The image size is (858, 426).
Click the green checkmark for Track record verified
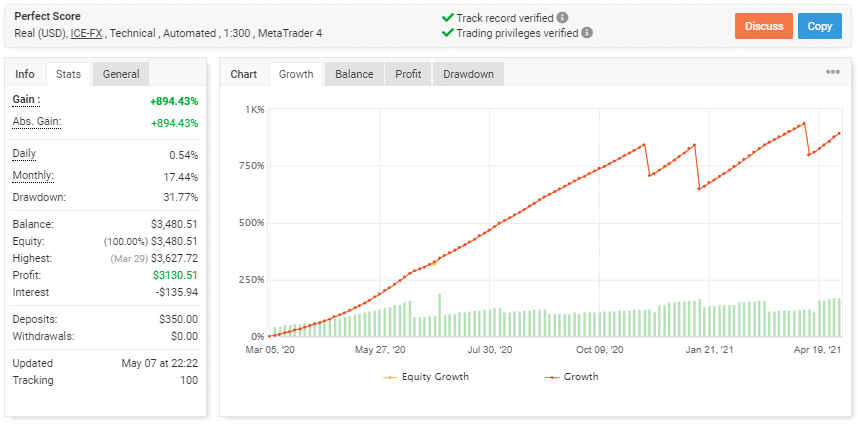coord(447,17)
